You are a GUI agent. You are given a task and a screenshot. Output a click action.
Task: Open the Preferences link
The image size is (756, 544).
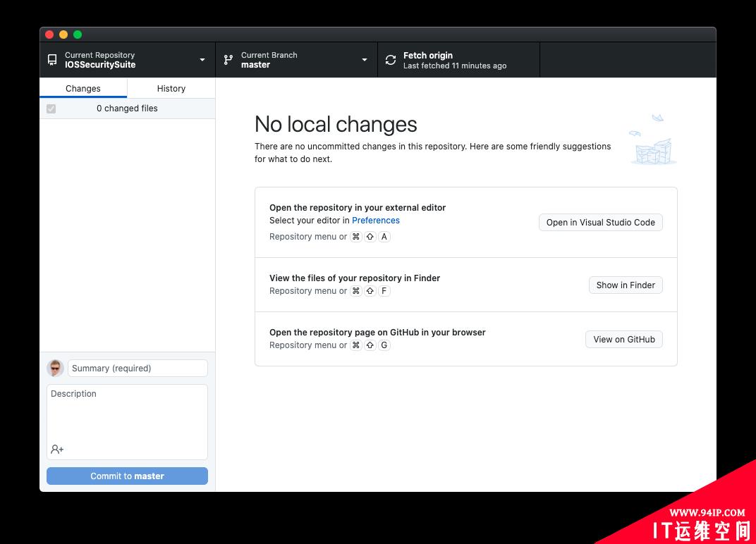pyautogui.click(x=376, y=220)
